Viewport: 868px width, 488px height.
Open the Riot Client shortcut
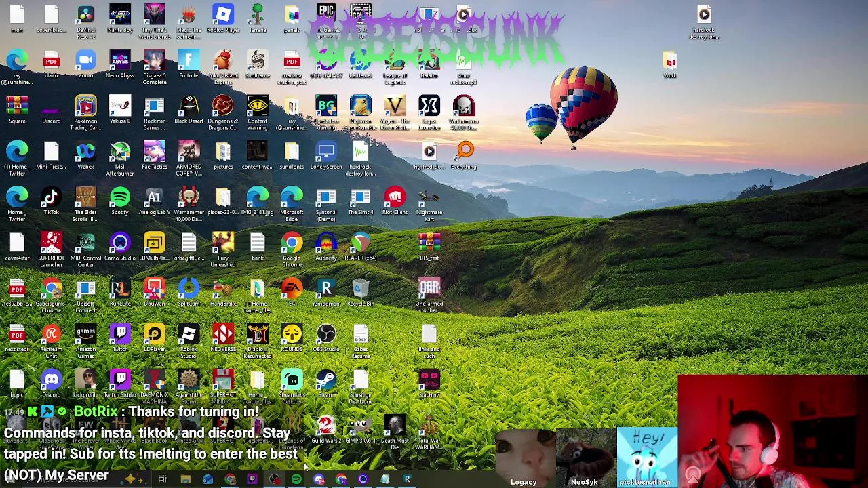(395, 201)
